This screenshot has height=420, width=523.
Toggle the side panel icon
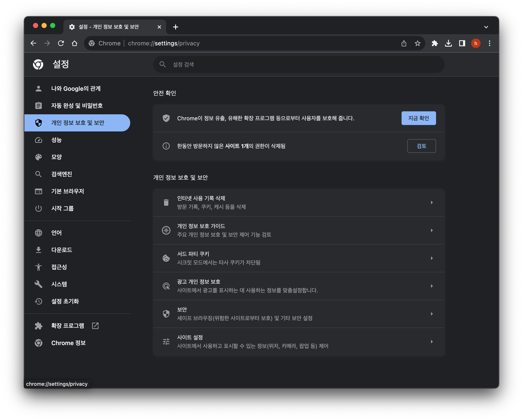[462, 43]
